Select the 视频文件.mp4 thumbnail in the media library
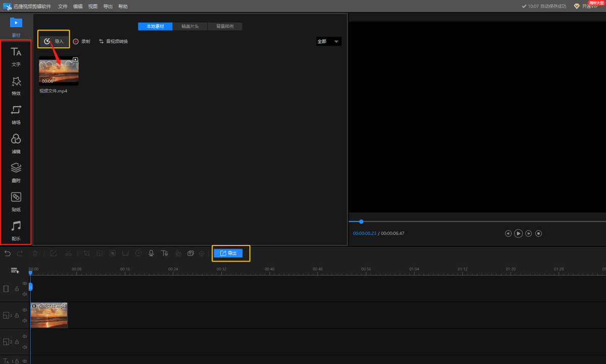The height and width of the screenshot is (364, 606). coord(59,71)
